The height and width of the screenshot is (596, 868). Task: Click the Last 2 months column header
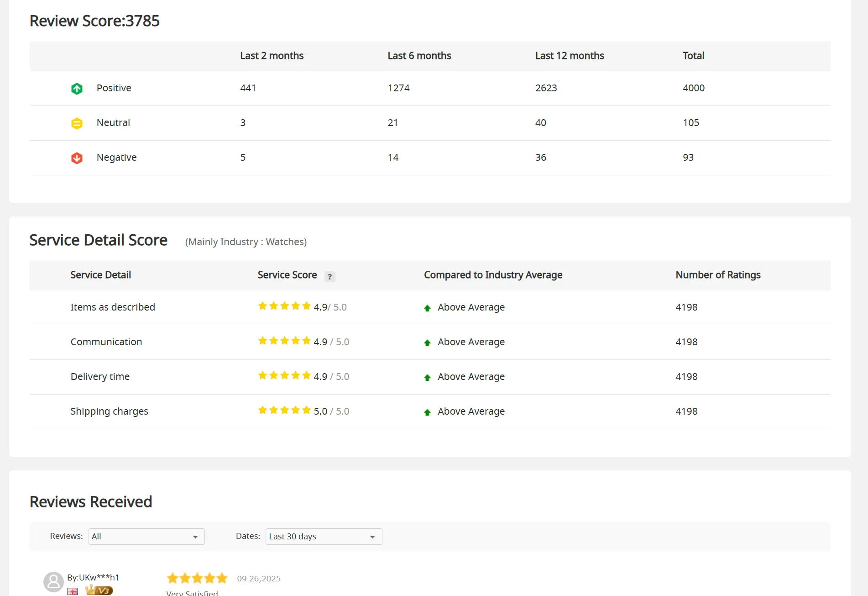point(272,56)
